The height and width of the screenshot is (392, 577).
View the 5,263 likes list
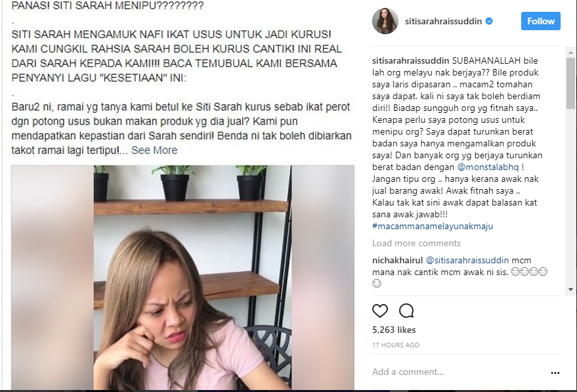(x=394, y=330)
